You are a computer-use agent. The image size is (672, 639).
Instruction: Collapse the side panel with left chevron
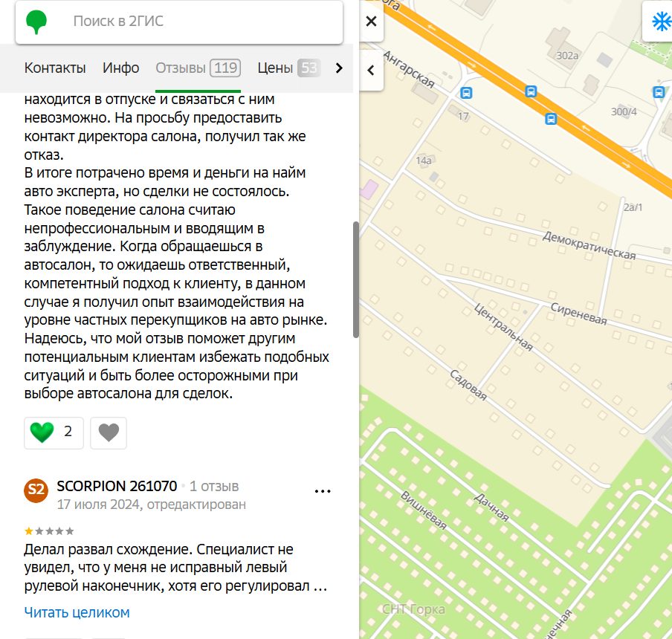point(371,70)
